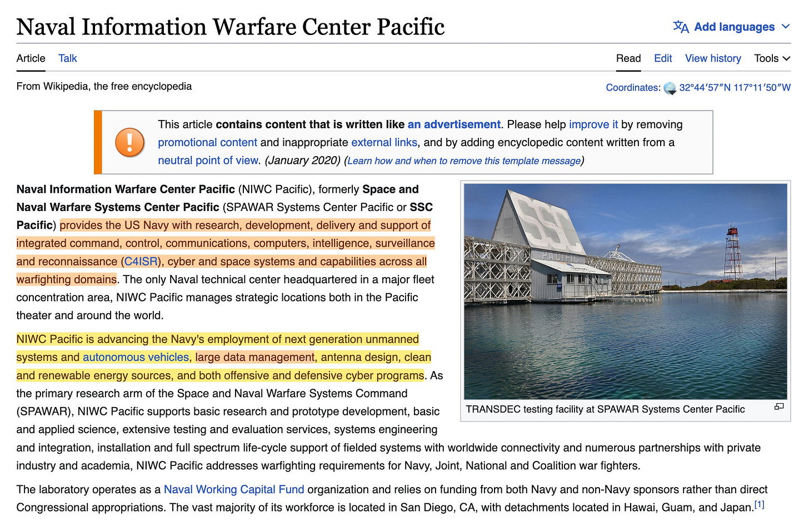Select the Read tab
Screen dimensions: 809x532
[x=628, y=58]
